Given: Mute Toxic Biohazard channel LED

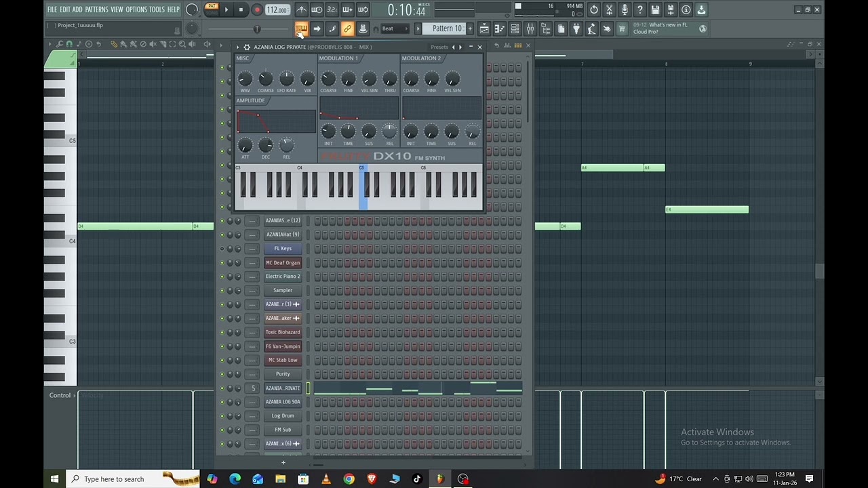Looking at the screenshot, I should [222, 332].
